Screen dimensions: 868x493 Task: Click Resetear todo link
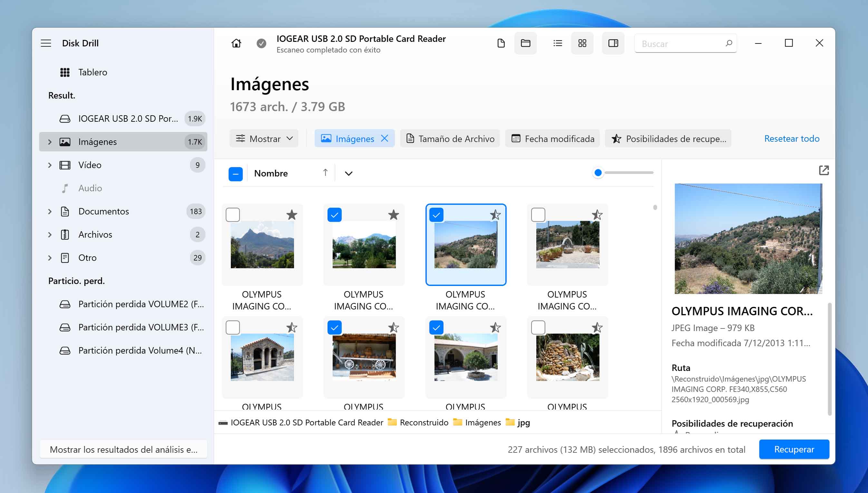[792, 138]
